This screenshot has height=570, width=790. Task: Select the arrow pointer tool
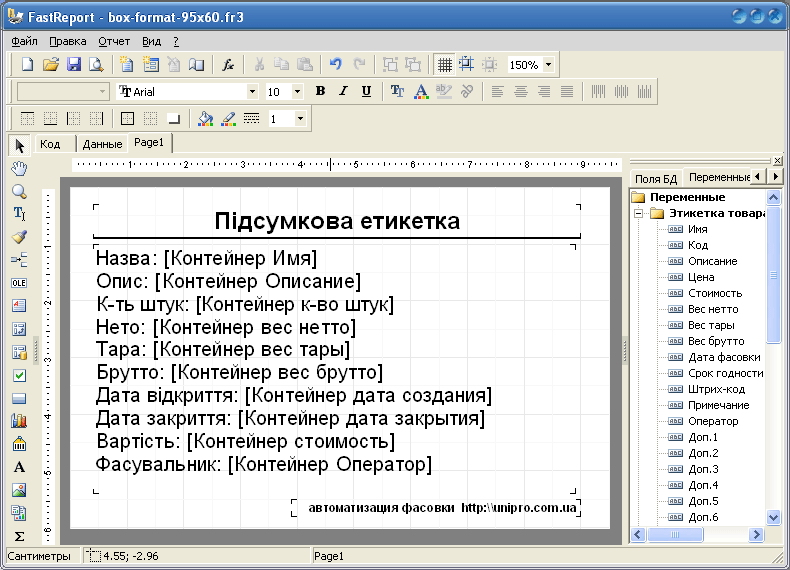tap(19, 146)
